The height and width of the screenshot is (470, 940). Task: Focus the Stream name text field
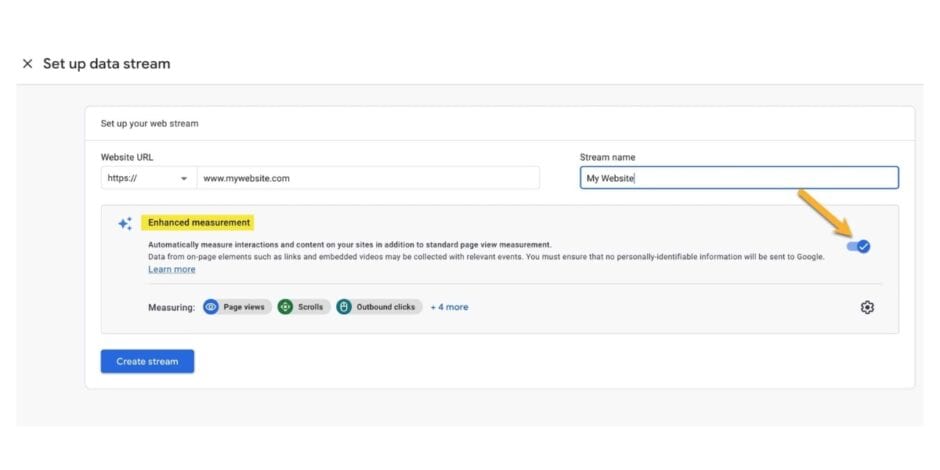click(738, 178)
